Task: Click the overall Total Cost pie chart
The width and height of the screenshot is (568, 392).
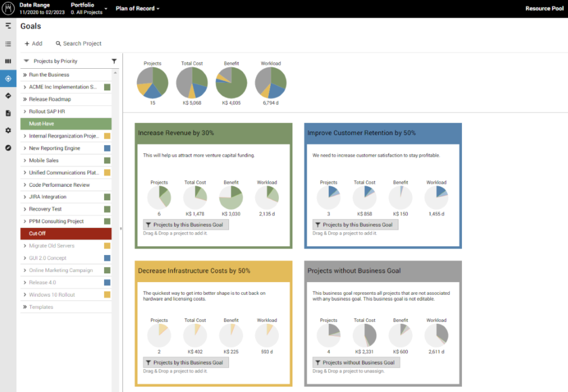Action: (192, 83)
